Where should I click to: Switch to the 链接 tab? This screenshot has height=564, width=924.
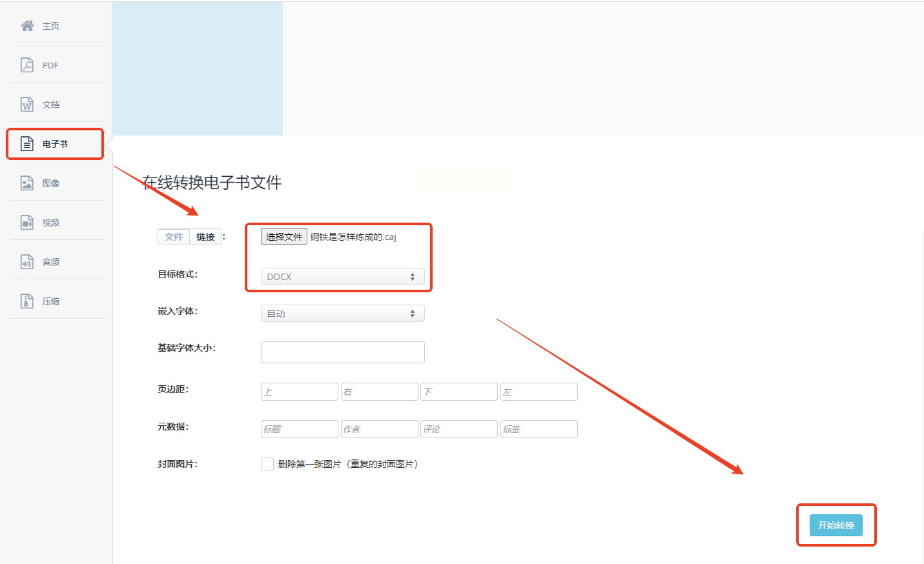pyautogui.click(x=205, y=237)
